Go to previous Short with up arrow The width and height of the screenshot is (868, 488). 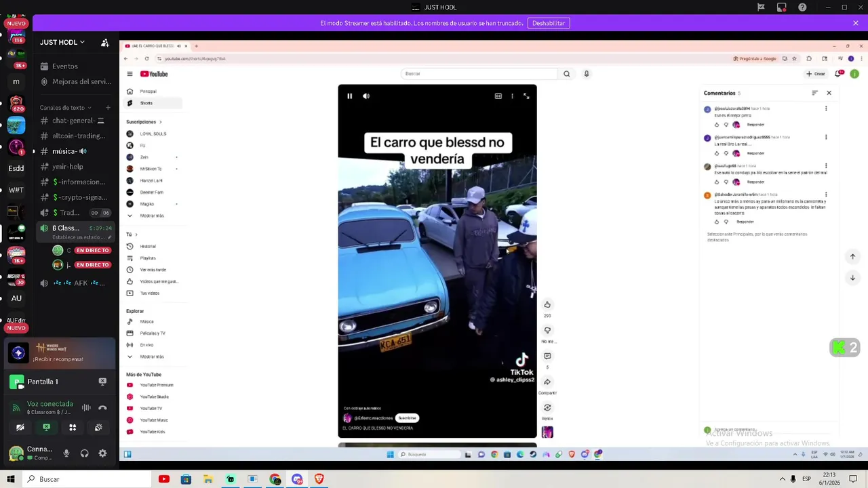[x=852, y=256]
